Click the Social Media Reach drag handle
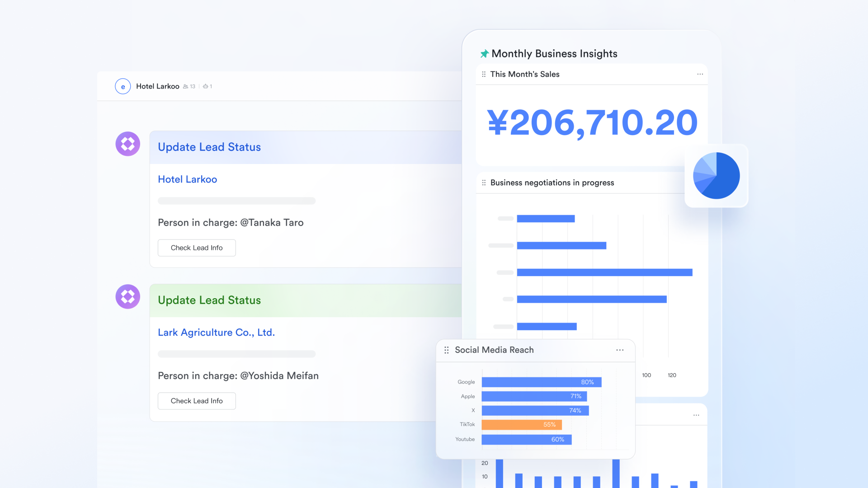This screenshot has width=868, height=488. pyautogui.click(x=447, y=350)
